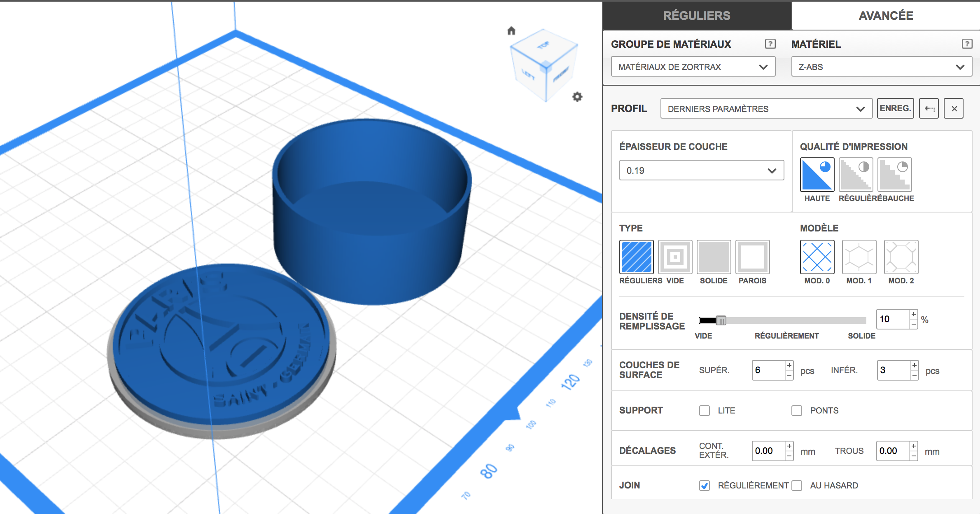
Task: Check Au Hasard join checkbox
Action: tap(797, 486)
